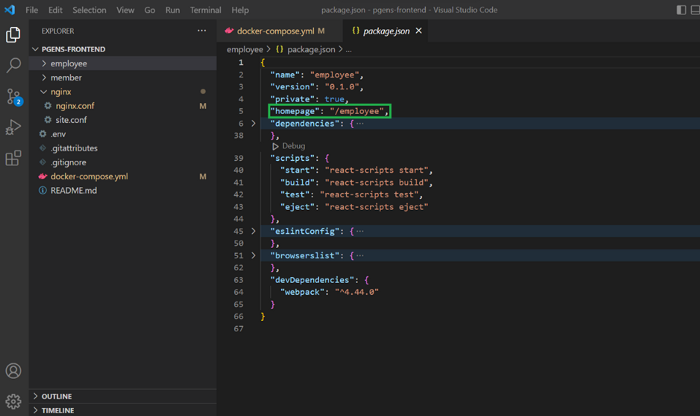Open the Terminal menu
The height and width of the screenshot is (416, 700).
click(205, 10)
